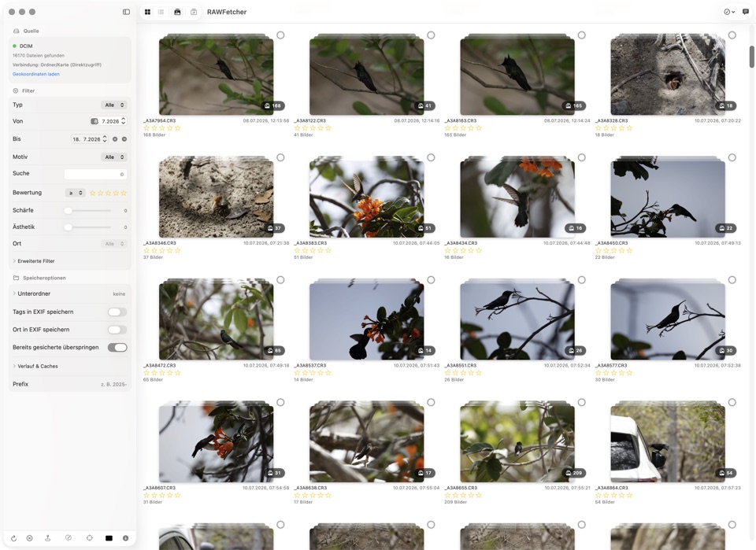Toggle Ort in EXIF speichern switch
This screenshot has height=550, width=756.
117,330
